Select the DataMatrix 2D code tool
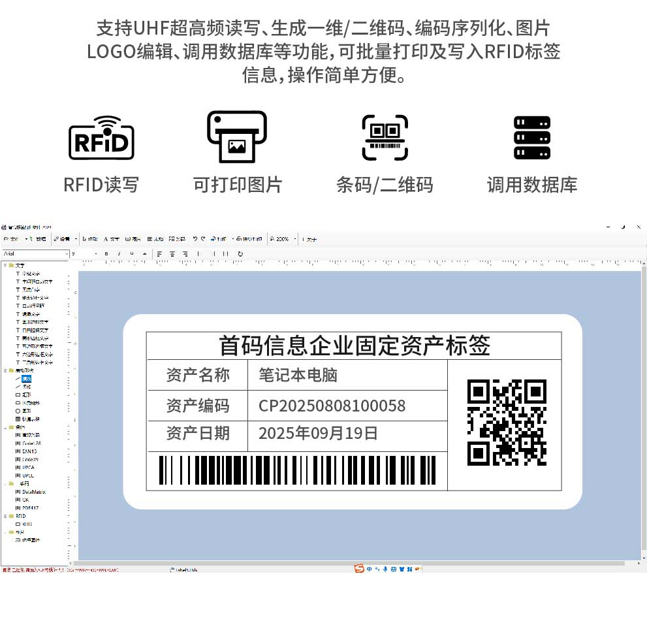647x644 pixels. 33,492
